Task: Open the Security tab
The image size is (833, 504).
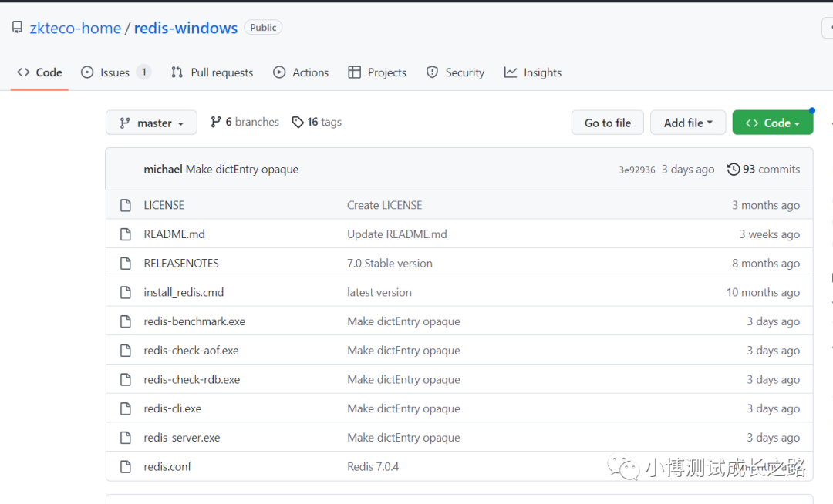Action: click(x=455, y=72)
